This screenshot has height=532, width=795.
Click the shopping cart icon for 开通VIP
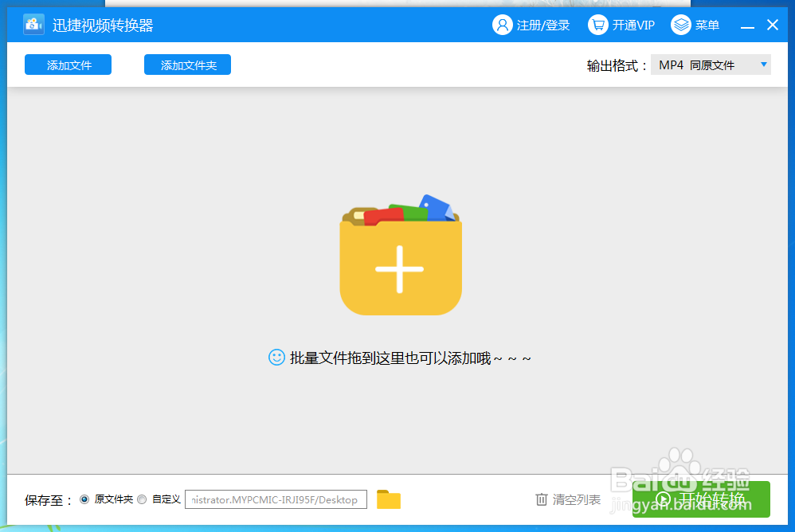click(597, 25)
